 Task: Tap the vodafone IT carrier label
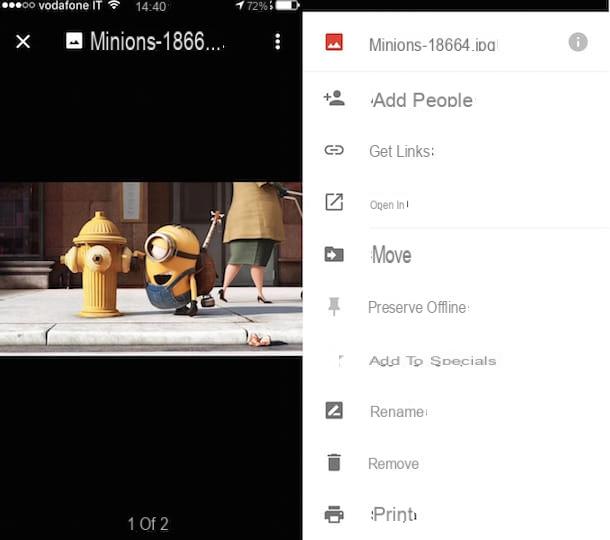(x=70, y=5)
